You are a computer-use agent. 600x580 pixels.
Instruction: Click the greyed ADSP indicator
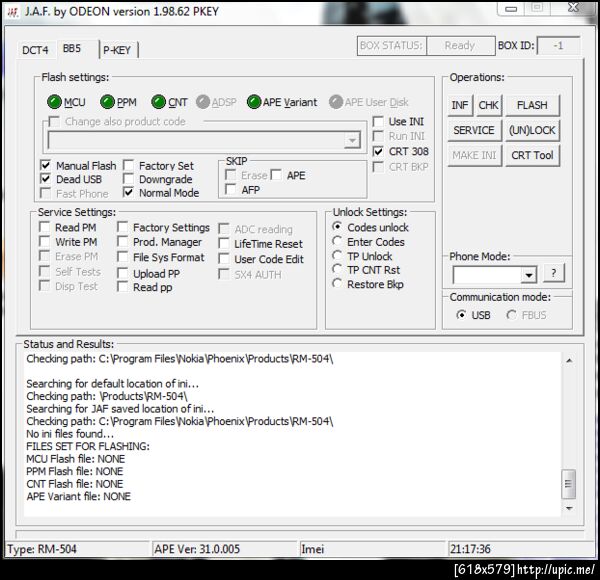coord(203,102)
